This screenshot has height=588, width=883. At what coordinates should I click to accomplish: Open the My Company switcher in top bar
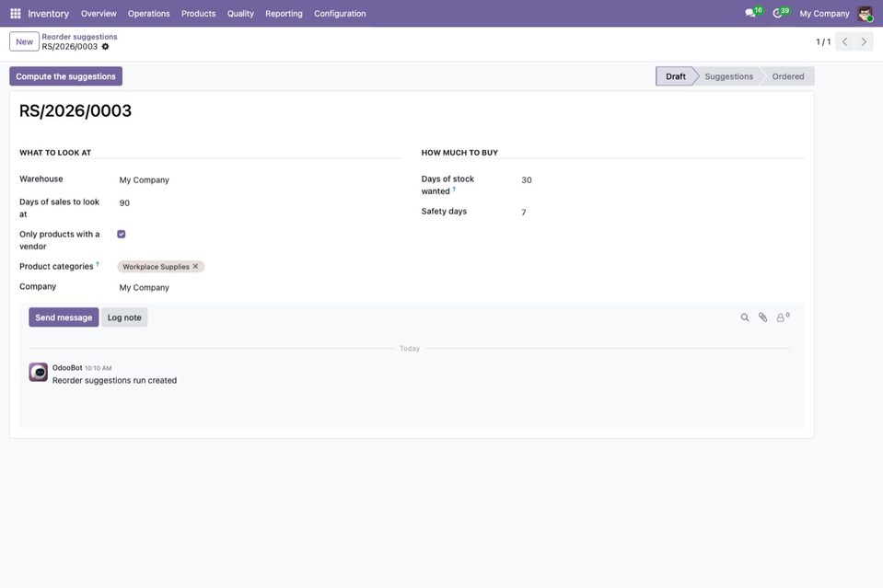[x=824, y=14]
